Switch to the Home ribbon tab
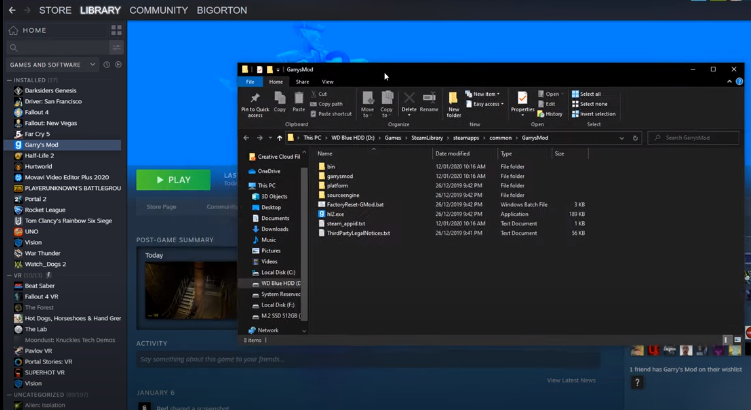 coord(276,82)
